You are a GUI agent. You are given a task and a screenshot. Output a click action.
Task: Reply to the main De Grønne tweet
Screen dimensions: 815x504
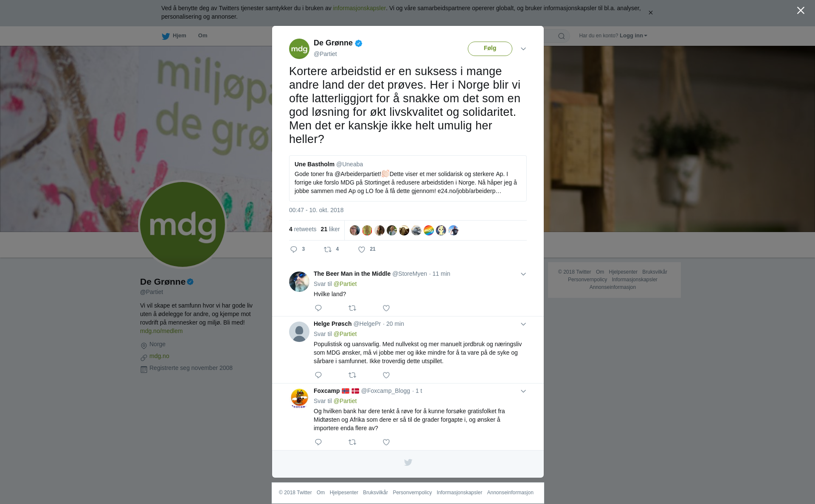pyautogui.click(x=294, y=249)
